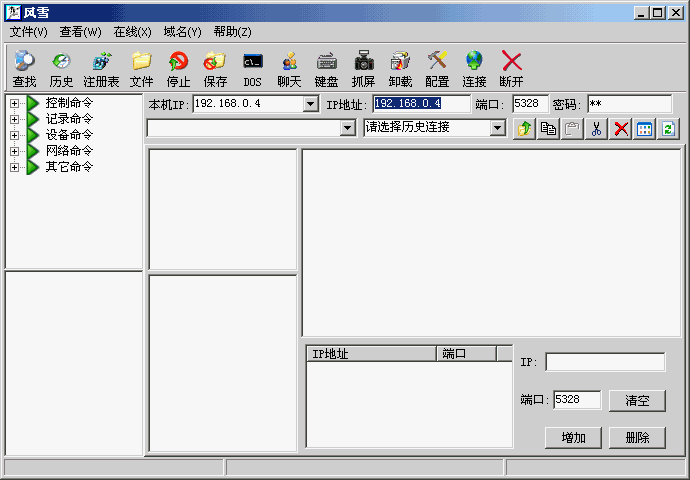
Task: Launch the DOS command tool
Action: click(252, 68)
